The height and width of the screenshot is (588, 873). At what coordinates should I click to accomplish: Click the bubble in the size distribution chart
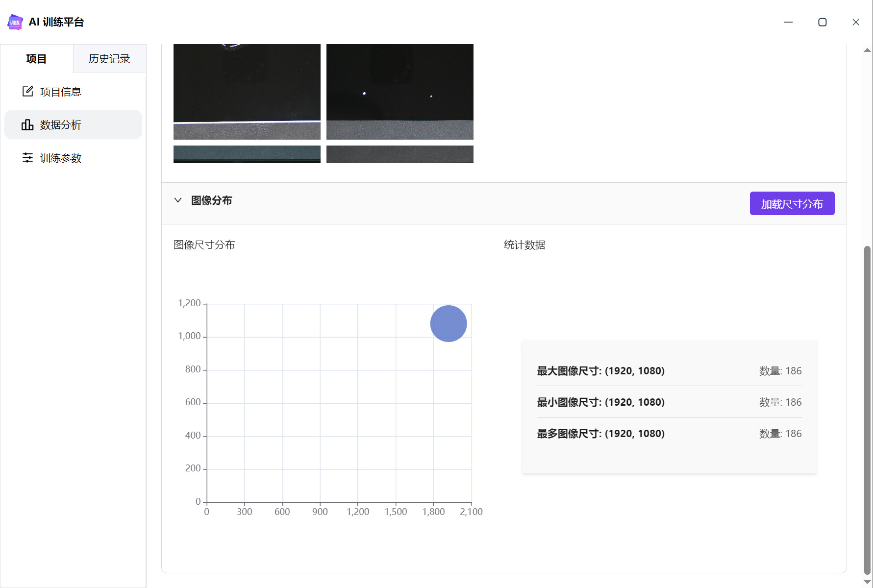pyautogui.click(x=449, y=323)
